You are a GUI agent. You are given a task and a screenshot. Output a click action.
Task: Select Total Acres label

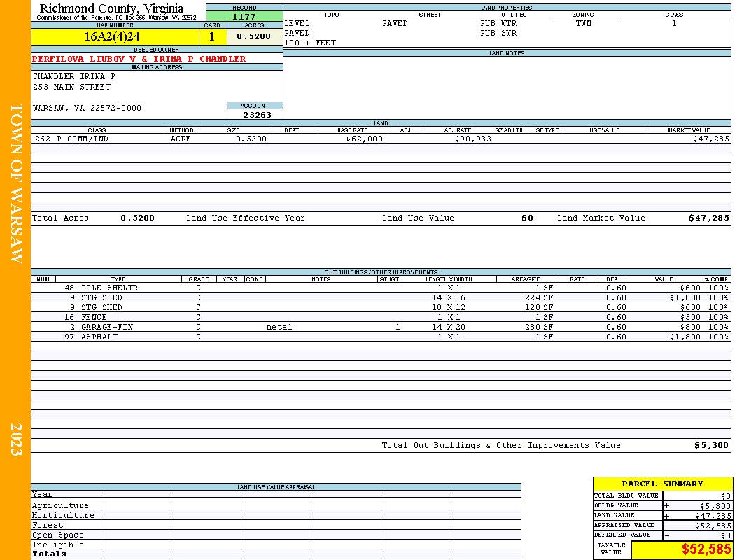[60, 218]
